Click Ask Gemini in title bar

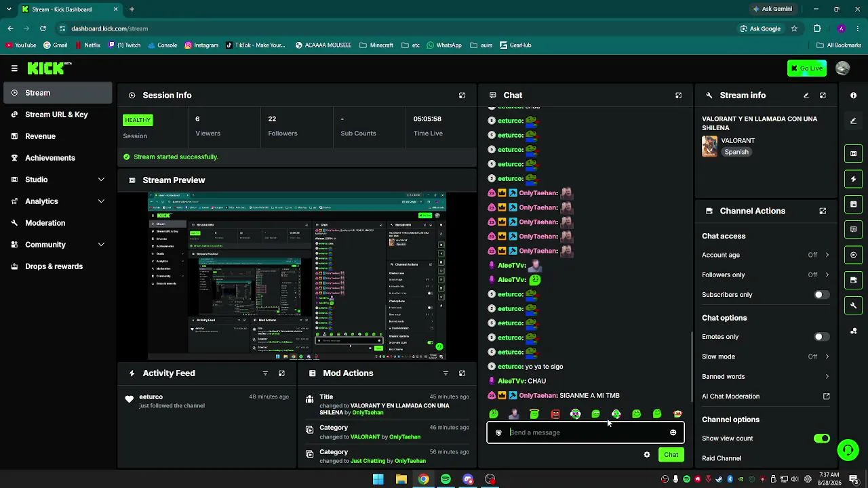[x=772, y=9]
